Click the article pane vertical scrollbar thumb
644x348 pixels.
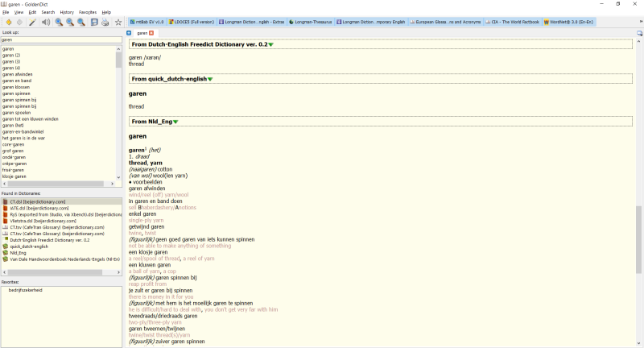pyautogui.click(x=638, y=239)
